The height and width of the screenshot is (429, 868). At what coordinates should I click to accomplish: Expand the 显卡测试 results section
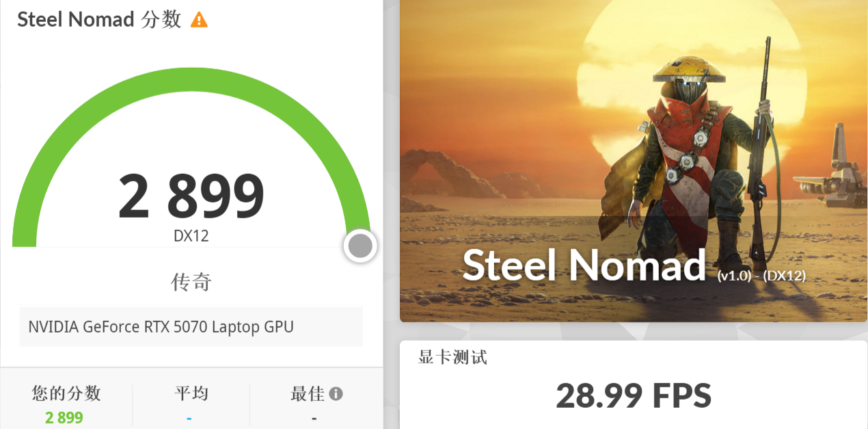pyautogui.click(x=451, y=357)
